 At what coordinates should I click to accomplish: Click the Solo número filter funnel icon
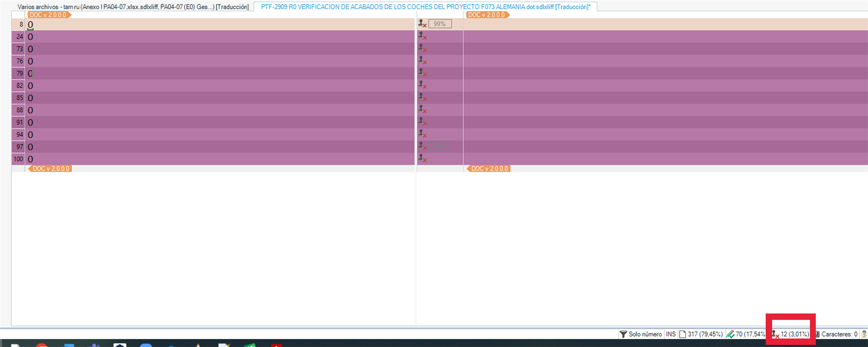coord(623,335)
